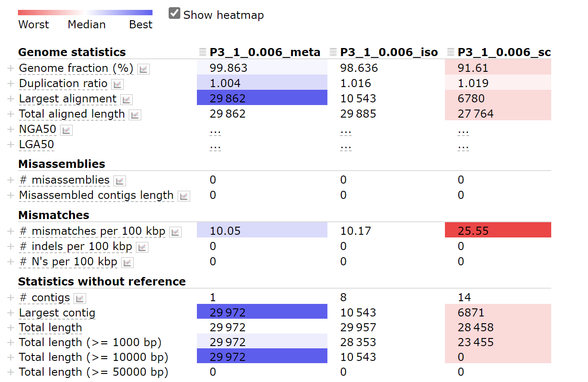The height and width of the screenshot is (382, 588).
Task: Expand the # indels per 100 kbp row
Action: [11, 246]
